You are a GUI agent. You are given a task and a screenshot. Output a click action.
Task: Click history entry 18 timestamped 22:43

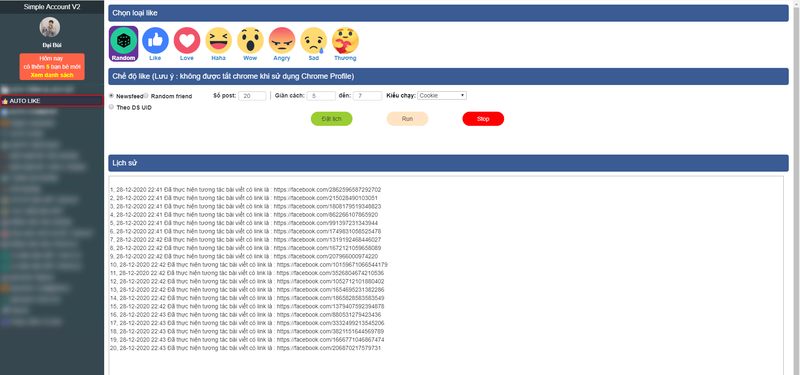[247, 332]
